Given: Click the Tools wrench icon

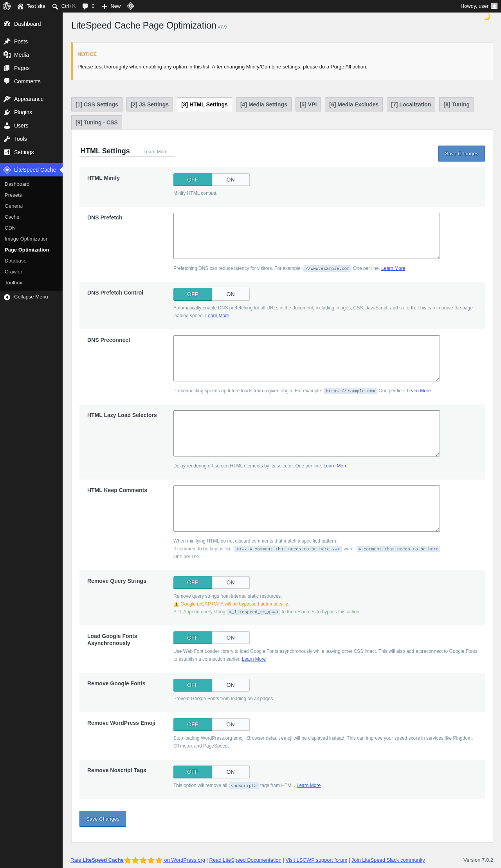Looking at the screenshot, I should coord(7,139).
